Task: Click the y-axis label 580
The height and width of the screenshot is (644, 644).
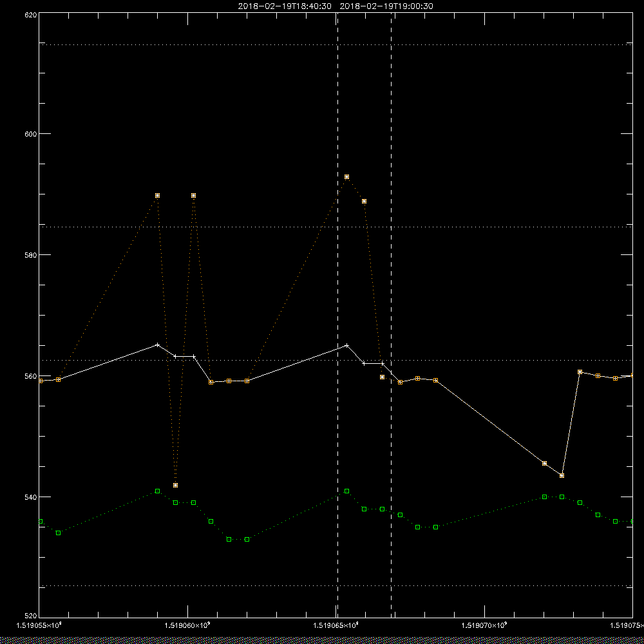Action: (31, 254)
